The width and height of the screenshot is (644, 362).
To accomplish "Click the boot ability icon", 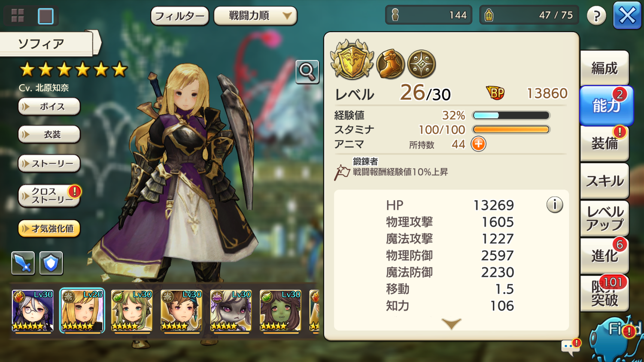I will pos(390,64).
